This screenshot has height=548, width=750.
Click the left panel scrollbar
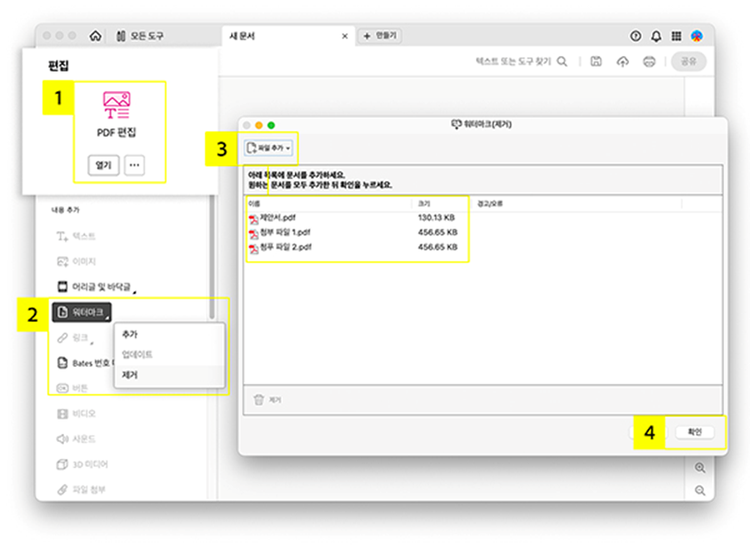211,258
